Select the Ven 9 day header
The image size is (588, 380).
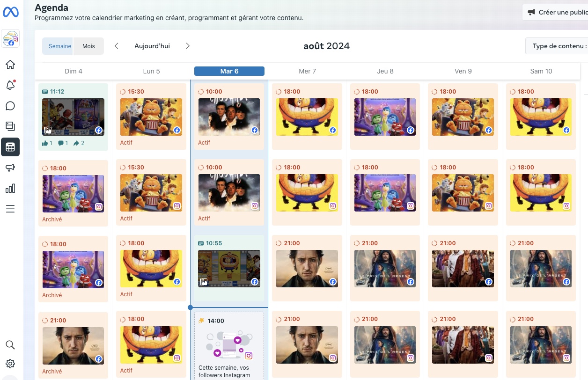click(463, 71)
